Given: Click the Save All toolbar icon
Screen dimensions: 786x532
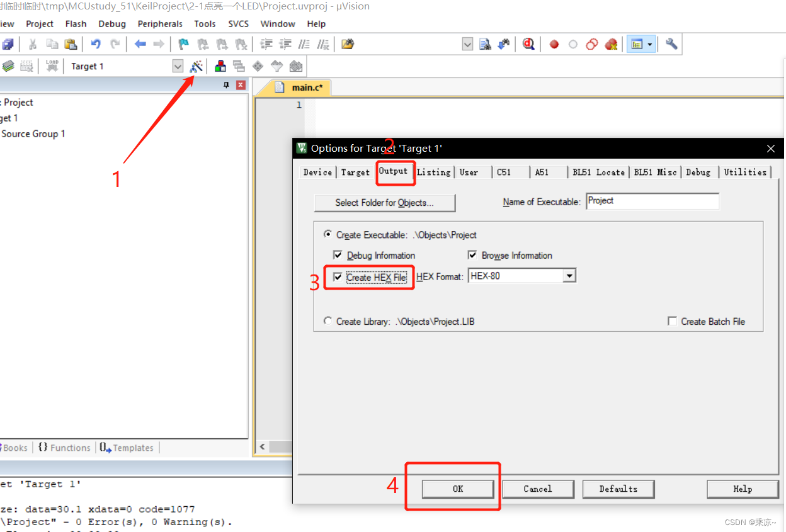Looking at the screenshot, I should click(x=8, y=44).
